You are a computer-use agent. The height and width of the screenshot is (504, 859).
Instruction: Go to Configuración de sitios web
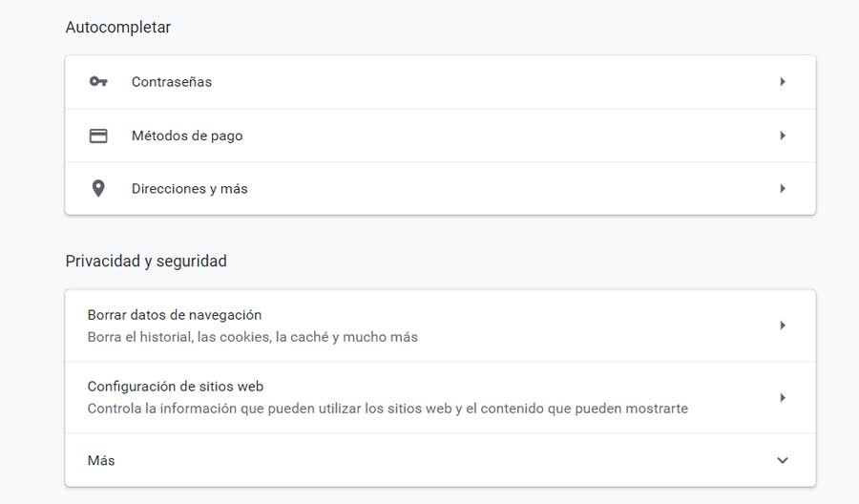(x=176, y=387)
